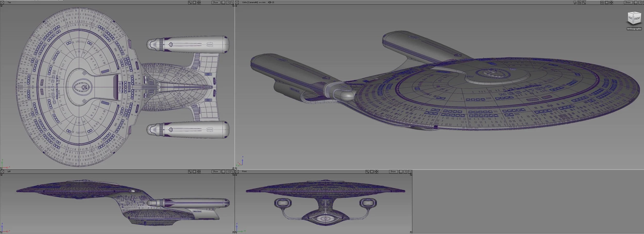644x234 pixels.
Task: Click the pan arrows icon in Ortho viewport
Action: 611,3
